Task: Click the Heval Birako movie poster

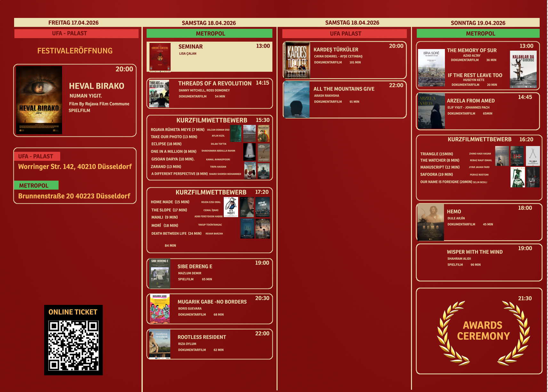Action: [39, 100]
